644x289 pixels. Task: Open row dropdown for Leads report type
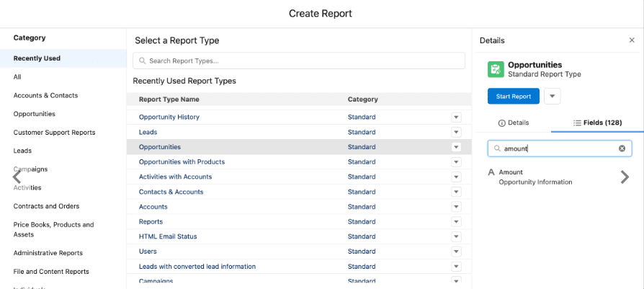[x=456, y=132]
